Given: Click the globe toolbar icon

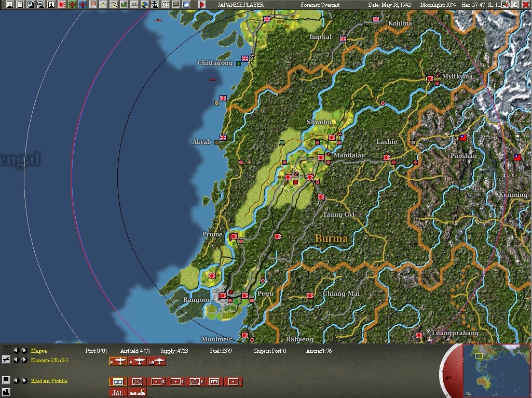Looking at the screenshot, I should click(144, 4).
